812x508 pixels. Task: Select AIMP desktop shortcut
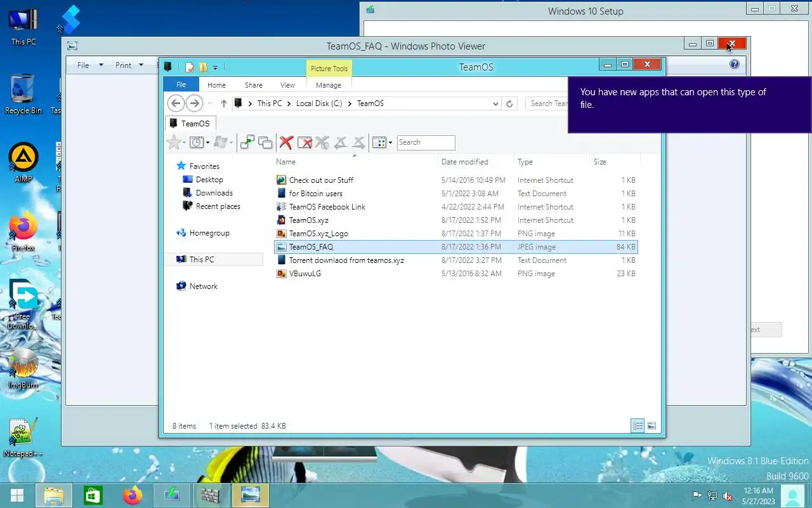tap(23, 163)
